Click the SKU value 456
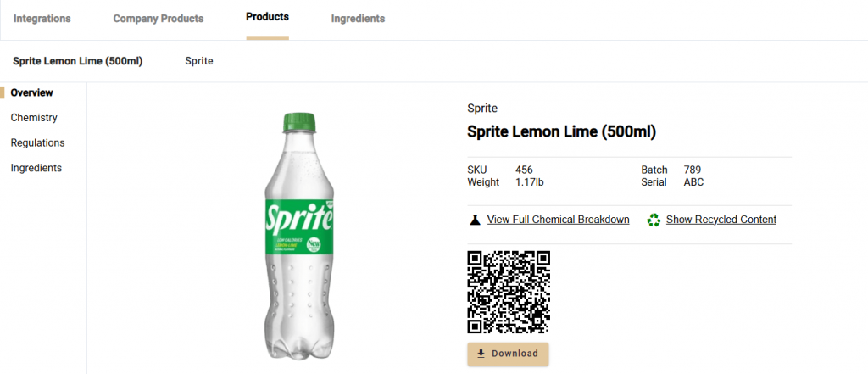Image resolution: width=868 pixels, height=374 pixels. (x=524, y=170)
